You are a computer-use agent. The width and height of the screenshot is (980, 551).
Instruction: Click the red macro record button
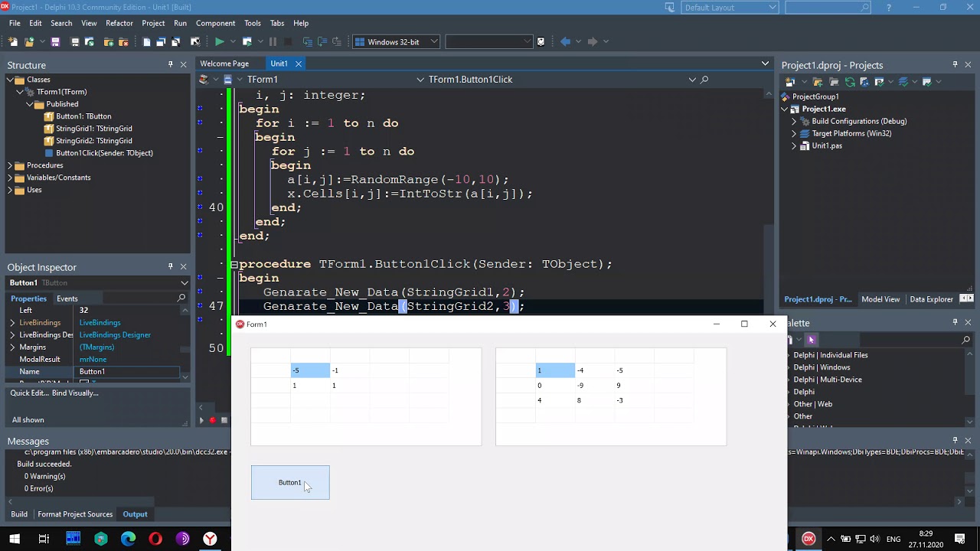point(213,420)
